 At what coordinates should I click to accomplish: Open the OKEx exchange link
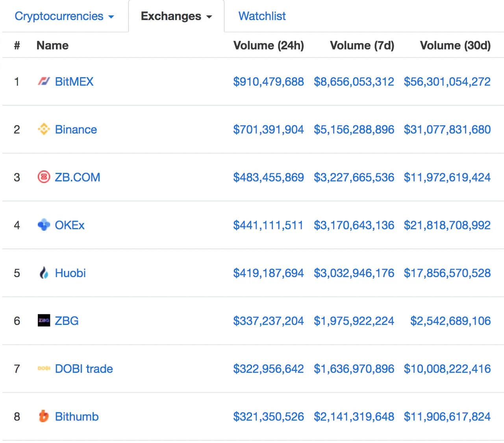[x=70, y=225]
